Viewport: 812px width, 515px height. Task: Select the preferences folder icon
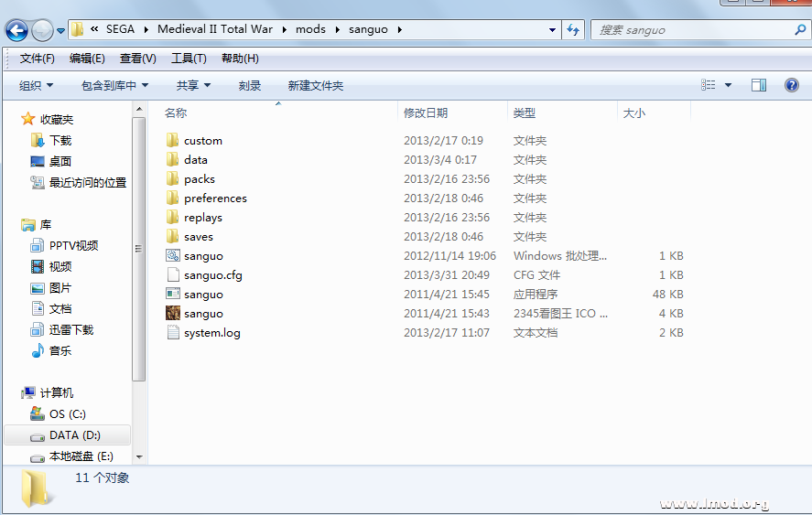coord(172,198)
